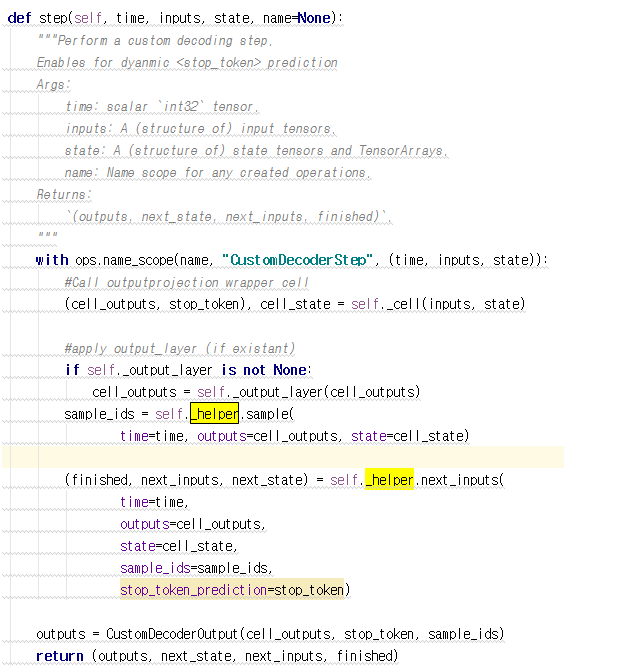Click '.next_inputs(' method call
Image resolution: width=636 pixels, height=669 pixels.
(459, 480)
